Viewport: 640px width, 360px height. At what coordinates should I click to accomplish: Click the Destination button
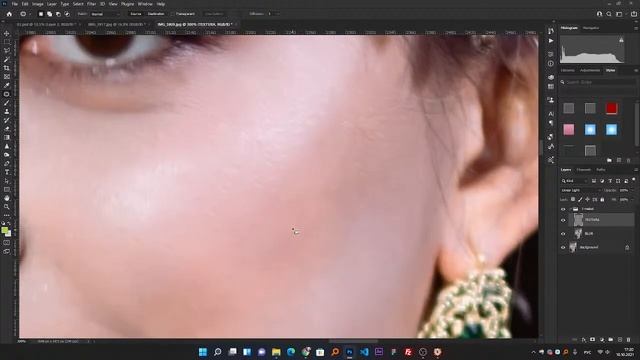tap(156, 14)
